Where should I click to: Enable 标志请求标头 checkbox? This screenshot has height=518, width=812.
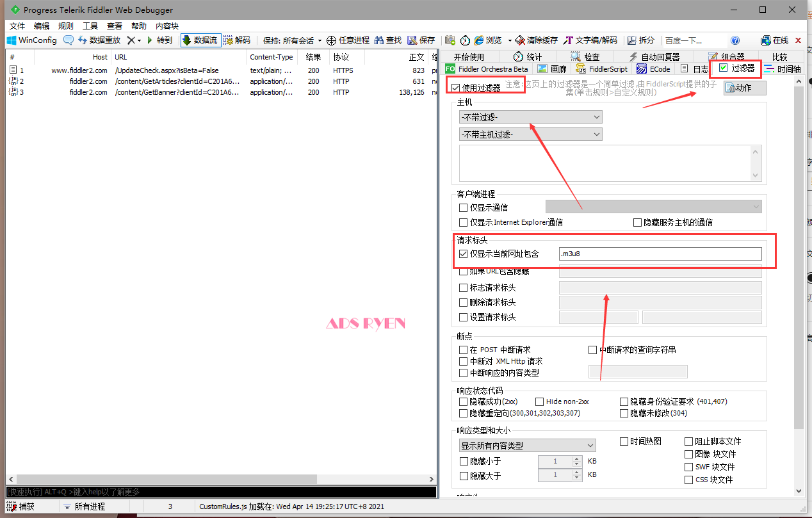464,288
